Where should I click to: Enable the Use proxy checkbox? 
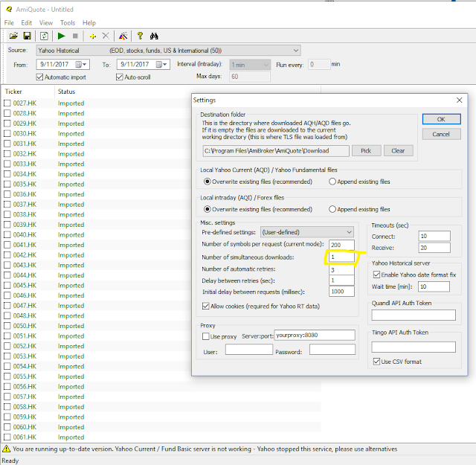(205, 336)
